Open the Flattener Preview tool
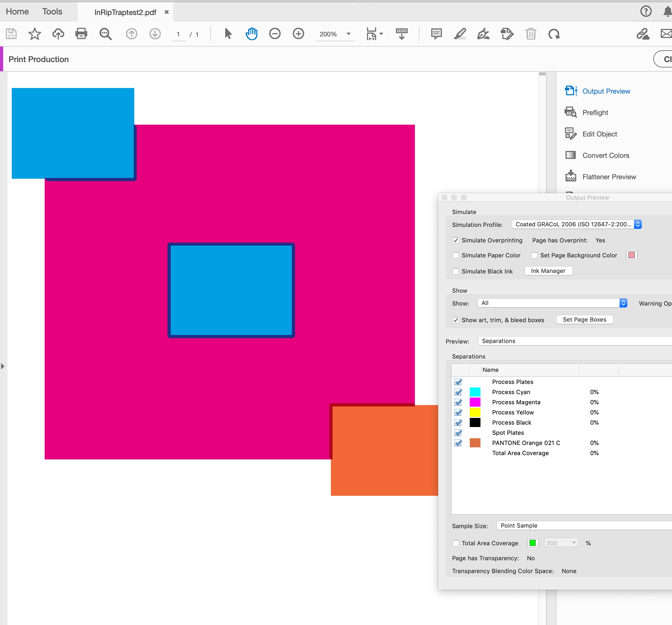 (x=609, y=177)
